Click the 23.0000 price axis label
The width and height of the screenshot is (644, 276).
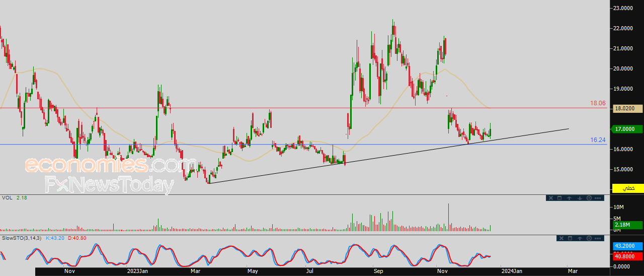[x=622, y=8]
